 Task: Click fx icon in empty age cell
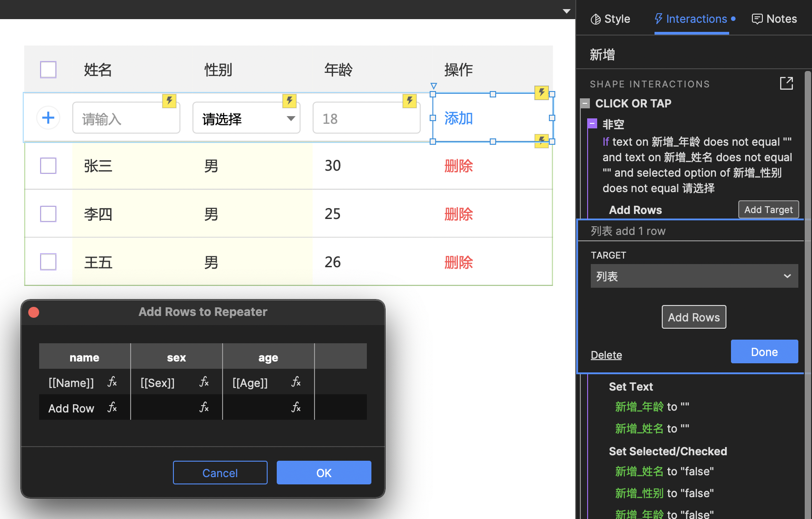[x=296, y=407]
